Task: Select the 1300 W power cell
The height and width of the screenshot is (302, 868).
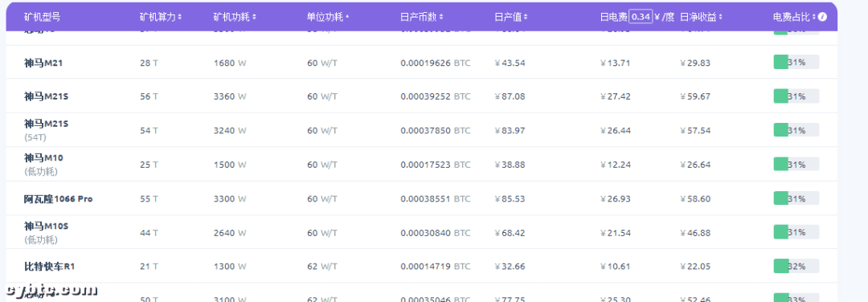Action: point(231,267)
